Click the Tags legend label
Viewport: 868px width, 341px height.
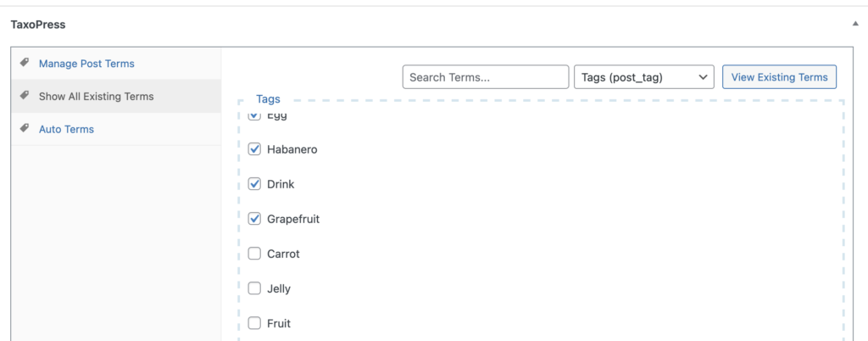(268, 99)
